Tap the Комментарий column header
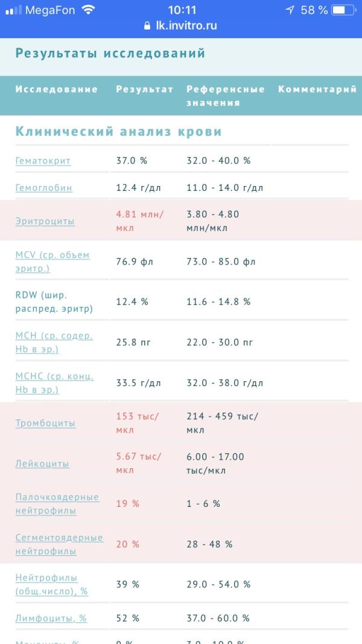The height and width of the screenshot is (644, 362). 317,89
